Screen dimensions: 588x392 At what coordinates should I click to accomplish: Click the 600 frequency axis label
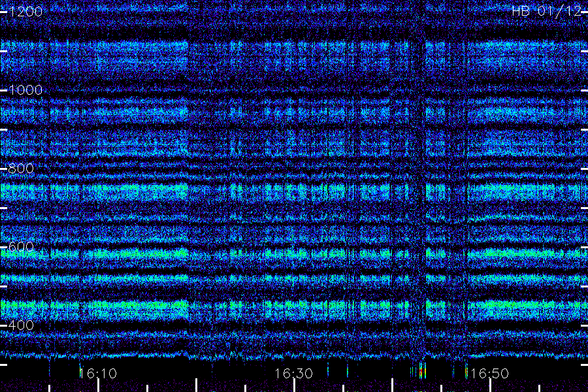[x=21, y=247]
